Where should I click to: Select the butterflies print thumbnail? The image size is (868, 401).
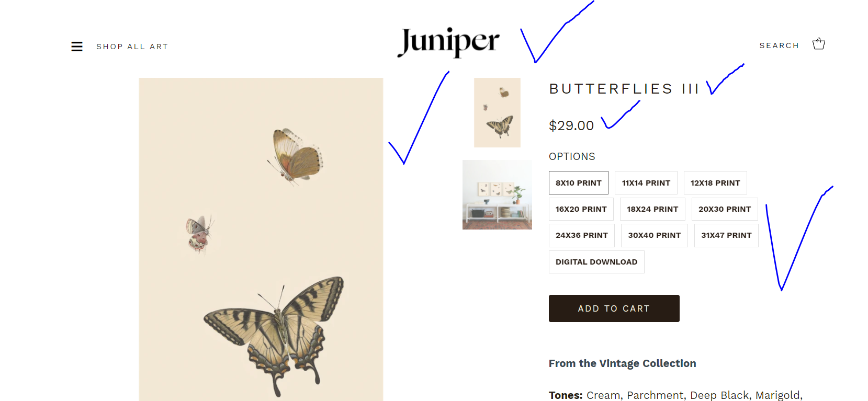(497, 112)
